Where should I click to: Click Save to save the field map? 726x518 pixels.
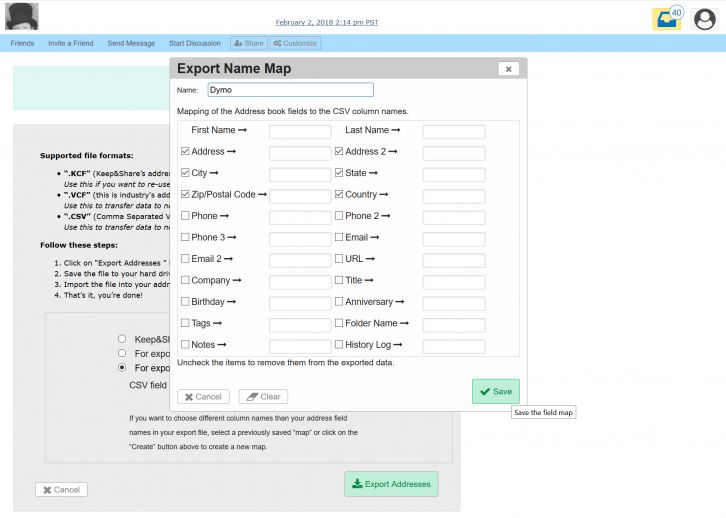[x=495, y=391]
